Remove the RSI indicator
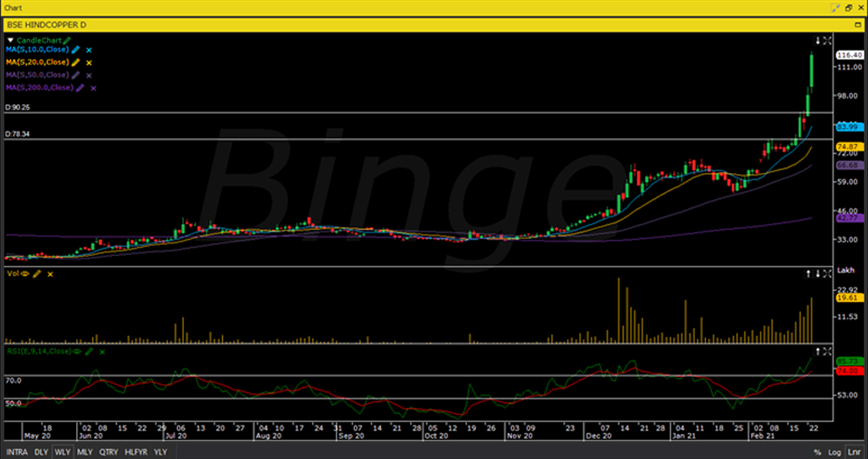Viewport: 868px width, 459px height. (x=102, y=352)
